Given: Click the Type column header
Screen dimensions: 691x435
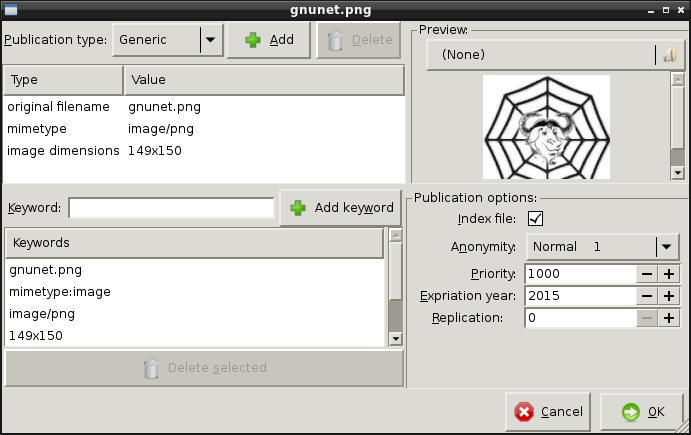Looking at the screenshot, I should coord(63,80).
